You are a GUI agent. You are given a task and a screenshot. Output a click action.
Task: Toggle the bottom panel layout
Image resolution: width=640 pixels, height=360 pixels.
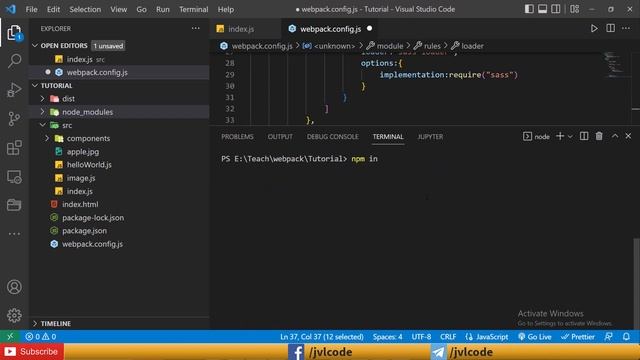[542, 9]
